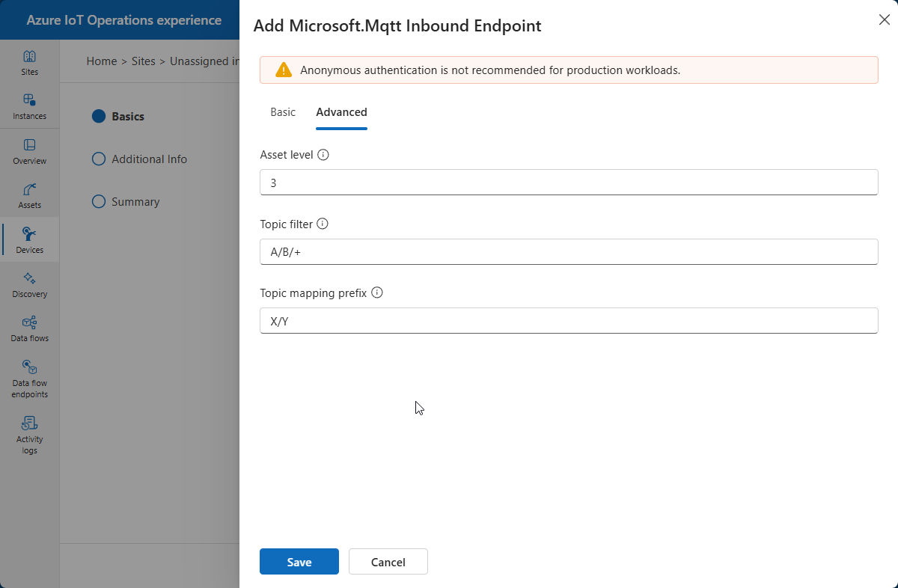The width and height of the screenshot is (898, 588).
Task: Open Activity logs in sidebar
Action: [30, 434]
